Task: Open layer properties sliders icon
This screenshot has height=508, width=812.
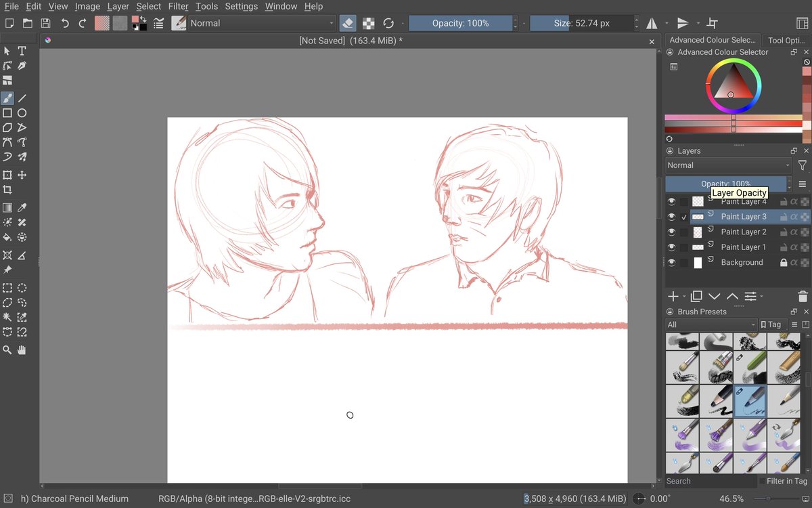Action: 750,297
